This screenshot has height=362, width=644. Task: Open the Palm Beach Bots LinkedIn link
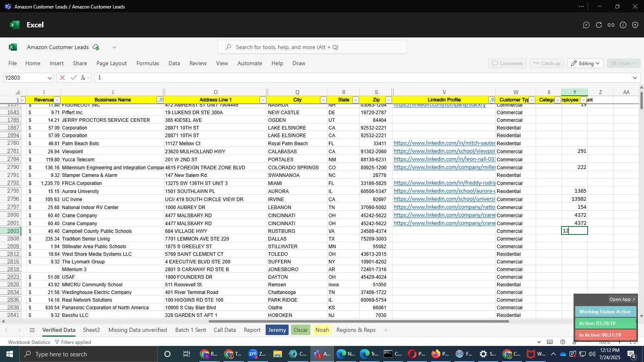(x=444, y=143)
